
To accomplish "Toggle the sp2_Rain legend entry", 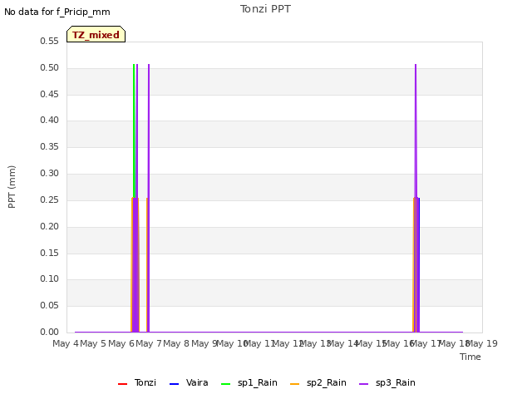I will 318,382.
